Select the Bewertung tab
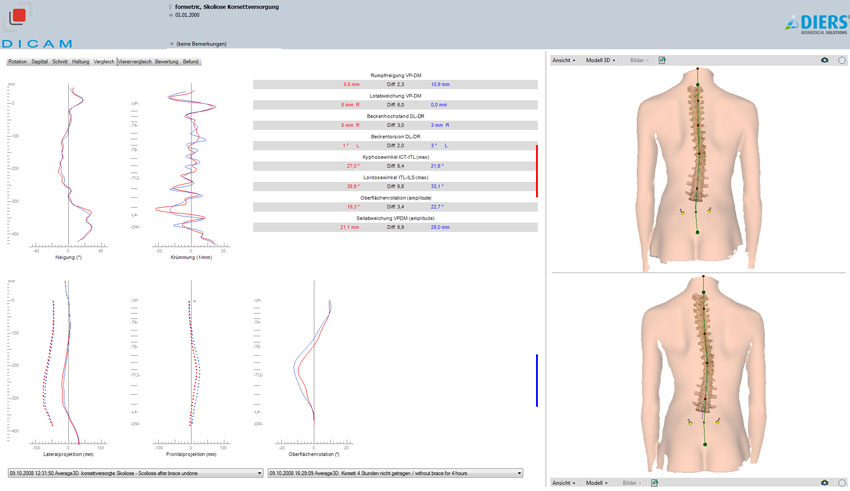Viewport: 850px width, 491px height. [x=166, y=62]
